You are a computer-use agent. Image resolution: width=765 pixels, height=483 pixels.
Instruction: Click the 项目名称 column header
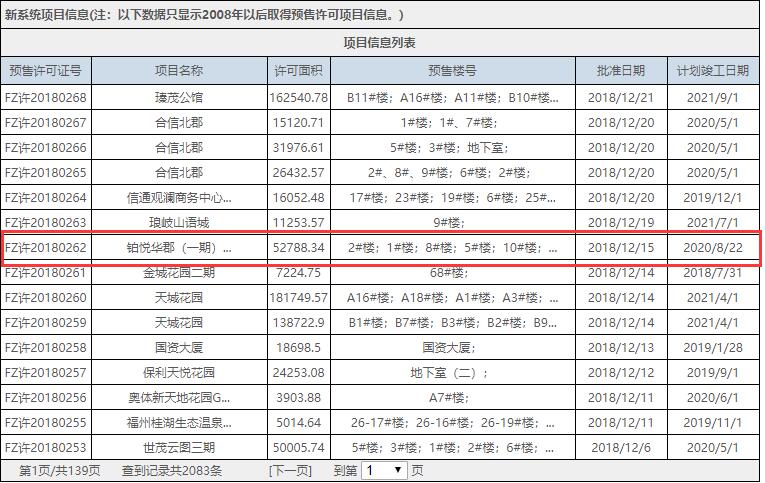179,71
